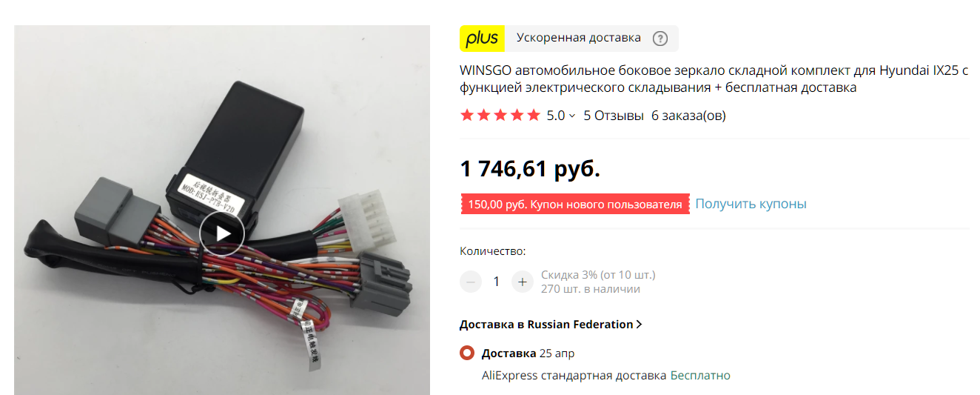
Task: Click the red 150,00 руб. coupon banner
Action: pos(574,205)
